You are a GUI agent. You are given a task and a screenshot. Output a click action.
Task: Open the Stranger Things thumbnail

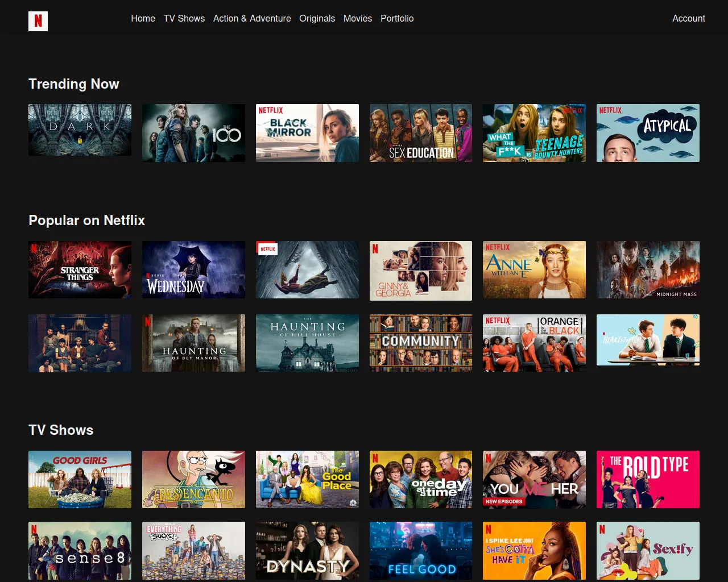[80, 270]
